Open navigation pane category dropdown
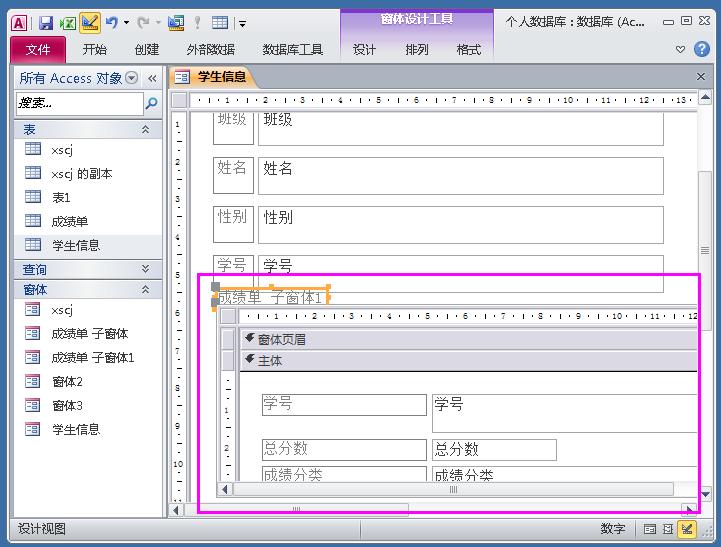721x547 pixels. coord(132,78)
